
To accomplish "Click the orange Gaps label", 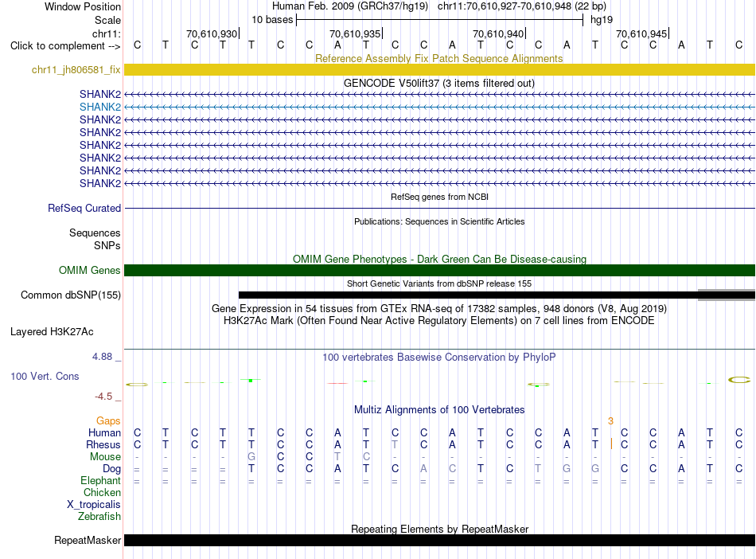I will pos(108,421).
